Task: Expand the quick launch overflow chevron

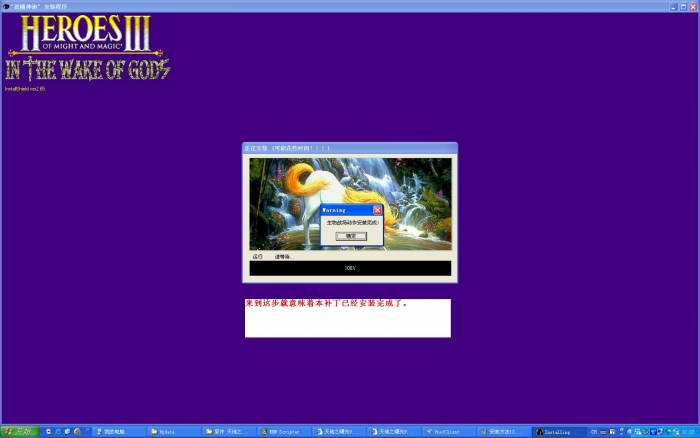Action: click(88, 430)
